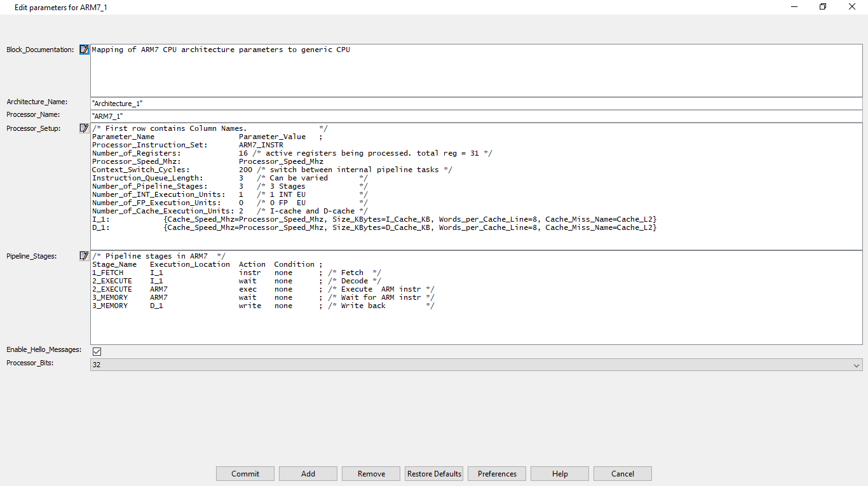Open the Block_Documentation editor icon
This screenshot has height=486, width=868.
85,50
